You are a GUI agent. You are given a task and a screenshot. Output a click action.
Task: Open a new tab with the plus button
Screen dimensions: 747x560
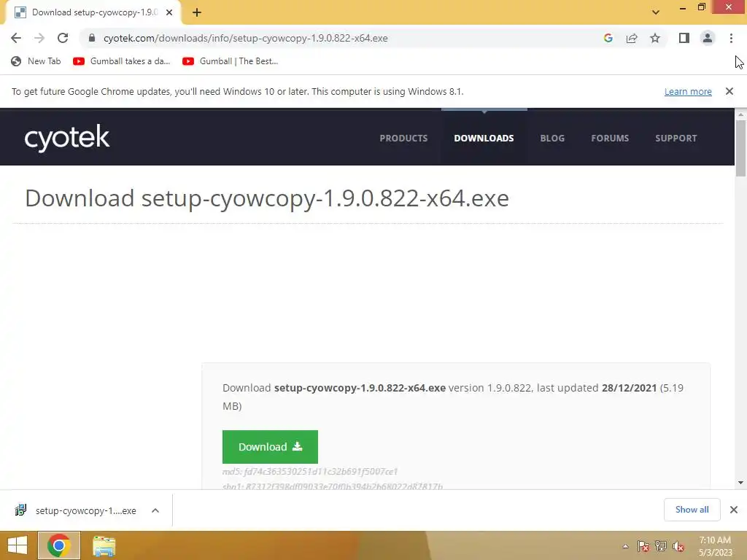tap(197, 13)
